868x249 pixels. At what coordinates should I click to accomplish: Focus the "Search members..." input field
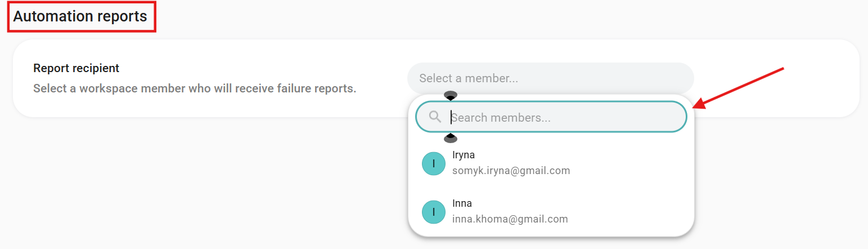pyautogui.click(x=563, y=117)
